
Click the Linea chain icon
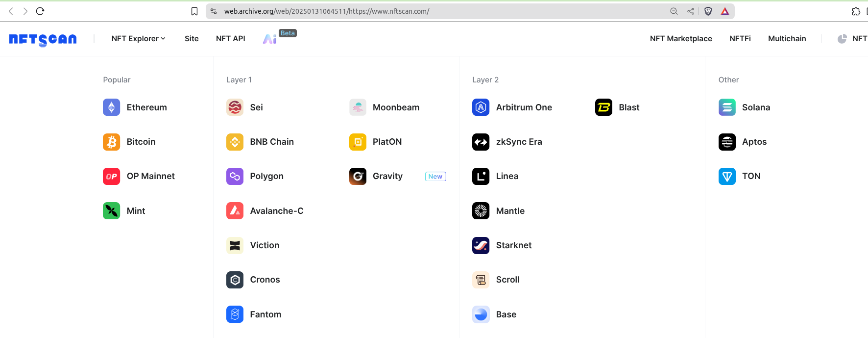[481, 176]
